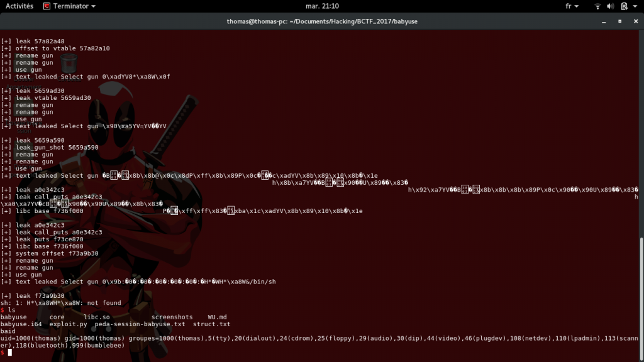The image size is (644, 362).
Task: Maximize the terminal window
Action: click(x=619, y=21)
